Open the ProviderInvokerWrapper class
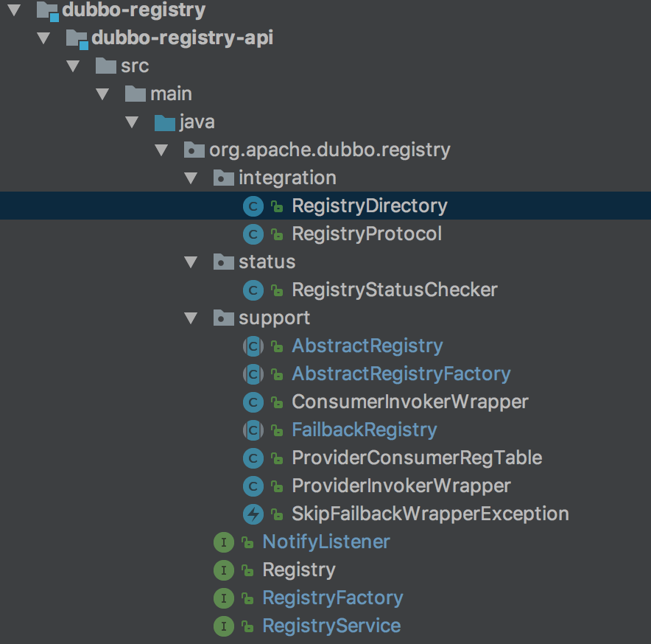The height and width of the screenshot is (644, 651). [x=401, y=486]
